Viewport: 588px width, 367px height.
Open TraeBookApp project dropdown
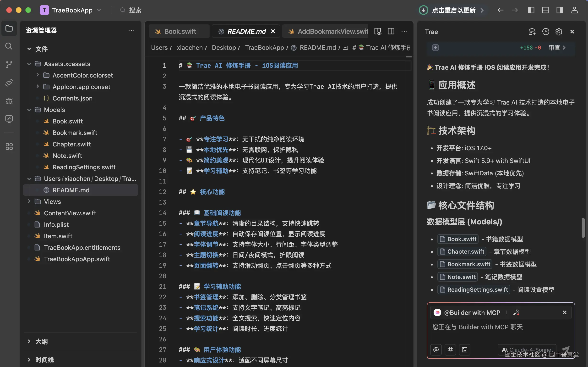pyautogui.click(x=71, y=10)
